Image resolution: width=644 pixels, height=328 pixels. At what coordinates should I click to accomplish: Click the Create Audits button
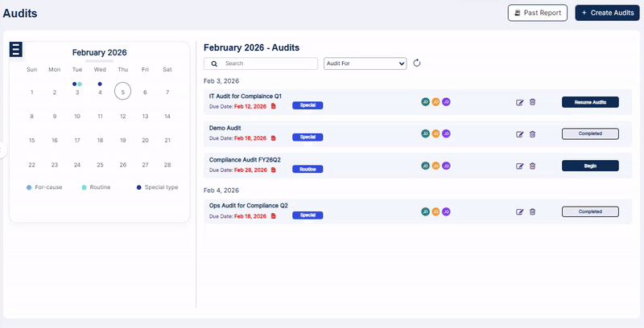tap(608, 13)
